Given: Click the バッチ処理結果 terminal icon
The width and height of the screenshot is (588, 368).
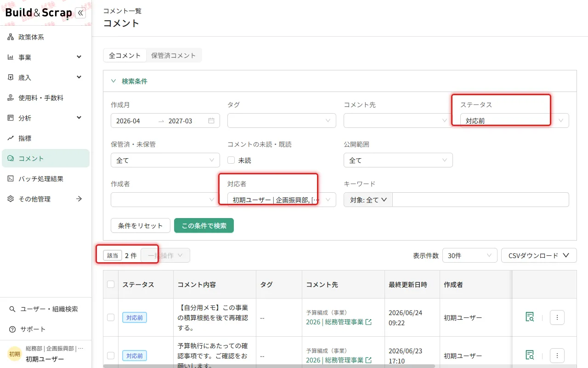Looking at the screenshot, I should pos(11,179).
